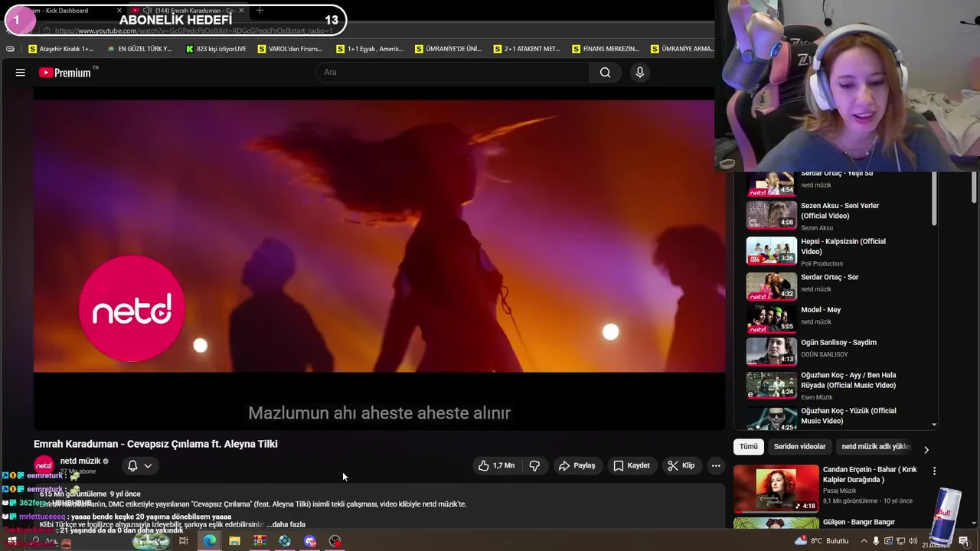Image resolution: width=980 pixels, height=551 pixels.
Task: Close the Kick Dashboard tab
Action: 119,11
